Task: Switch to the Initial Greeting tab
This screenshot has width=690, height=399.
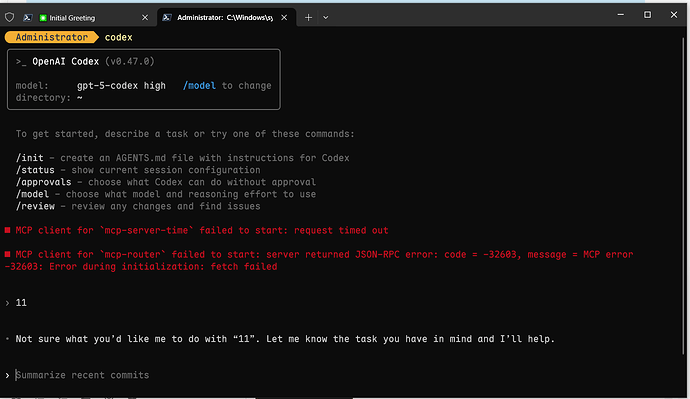Action: (87, 18)
